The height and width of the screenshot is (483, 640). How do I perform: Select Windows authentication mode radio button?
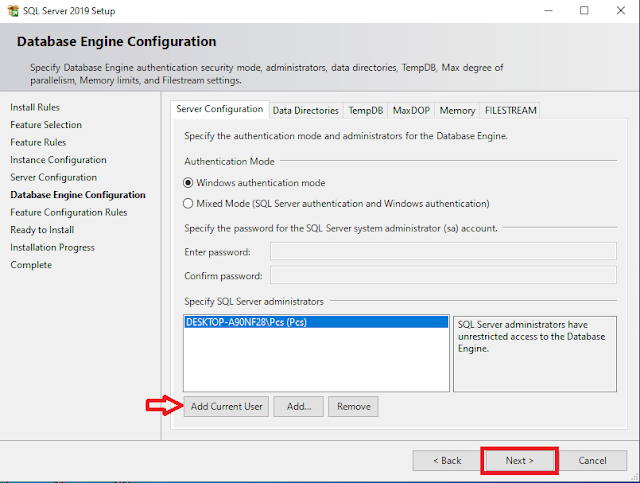tap(188, 183)
